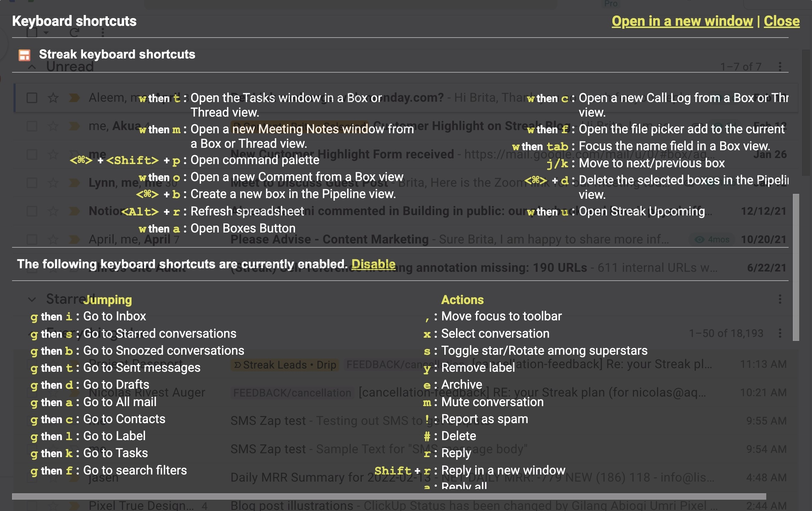812x511 pixels.
Task: Click importance marker on Aleem email
Action: (x=74, y=98)
